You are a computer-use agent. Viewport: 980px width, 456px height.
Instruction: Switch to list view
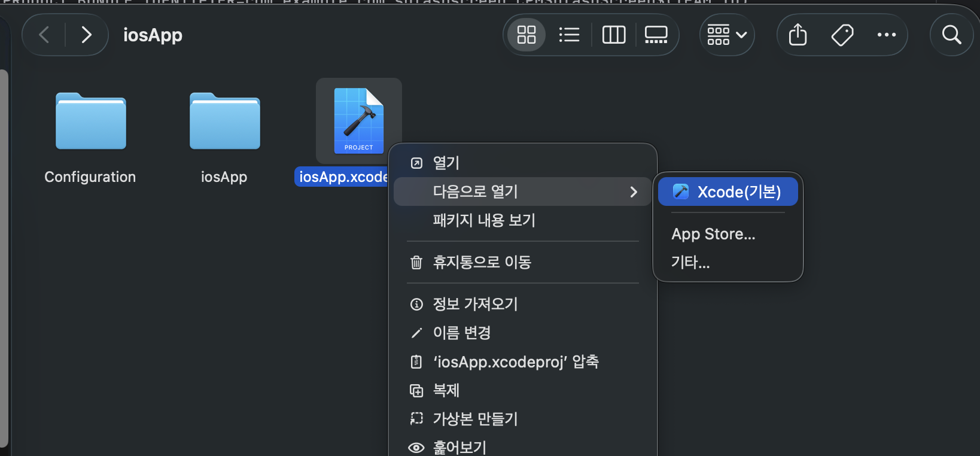pyautogui.click(x=569, y=35)
